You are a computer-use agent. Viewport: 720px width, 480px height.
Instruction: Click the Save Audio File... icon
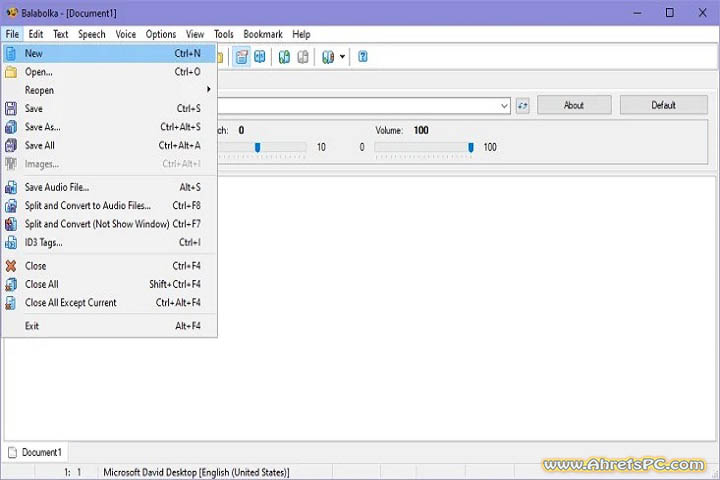(x=11, y=187)
